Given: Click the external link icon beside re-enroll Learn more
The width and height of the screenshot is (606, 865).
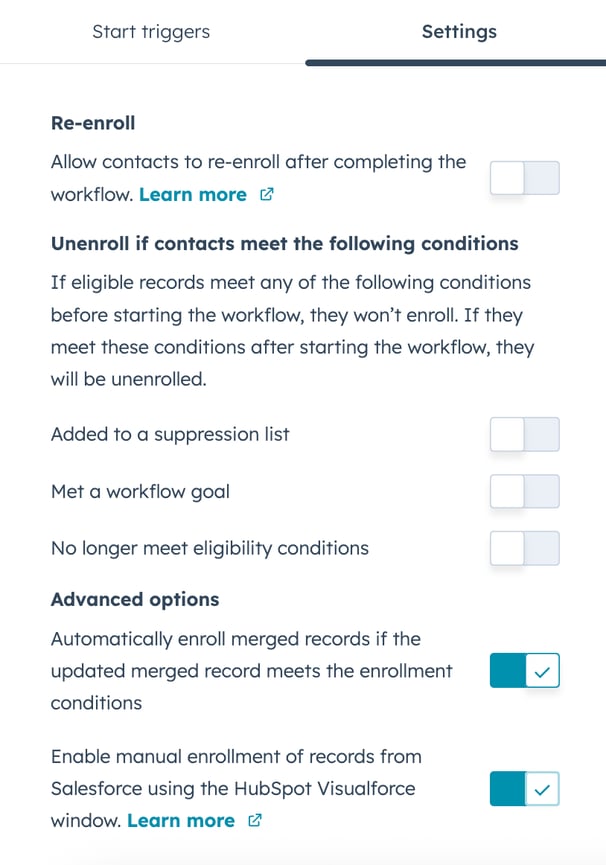Looking at the screenshot, I should pyautogui.click(x=266, y=194).
